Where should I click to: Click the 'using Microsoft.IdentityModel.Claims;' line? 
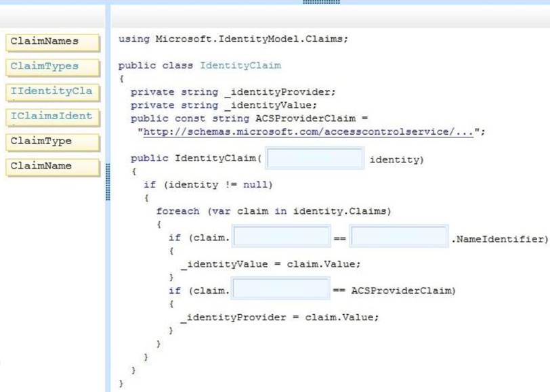click(x=233, y=39)
